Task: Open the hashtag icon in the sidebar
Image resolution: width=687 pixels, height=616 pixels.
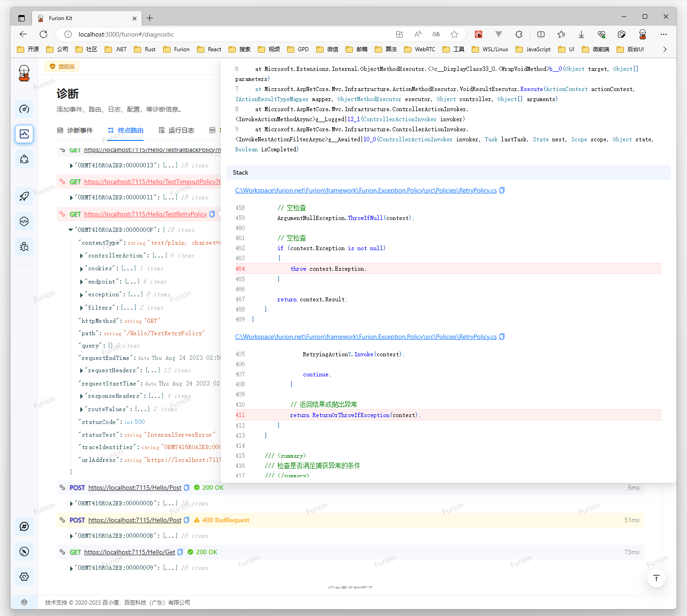Action: click(24, 526)
